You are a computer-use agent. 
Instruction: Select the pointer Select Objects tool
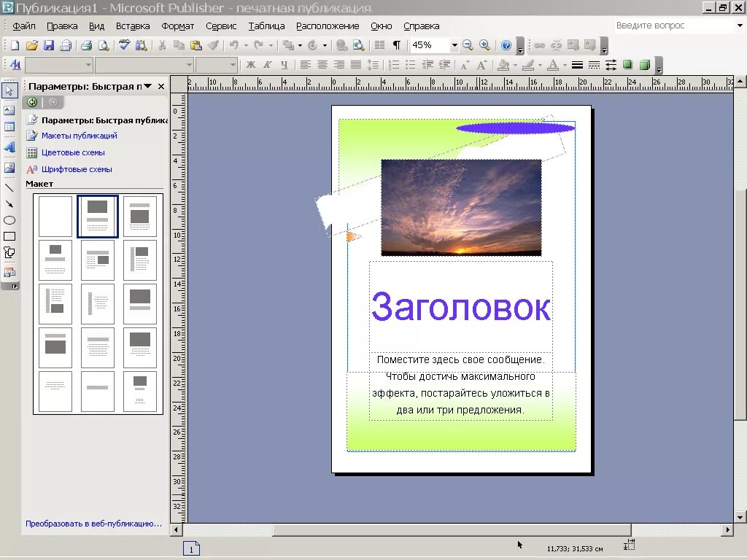tap(9, 90)
